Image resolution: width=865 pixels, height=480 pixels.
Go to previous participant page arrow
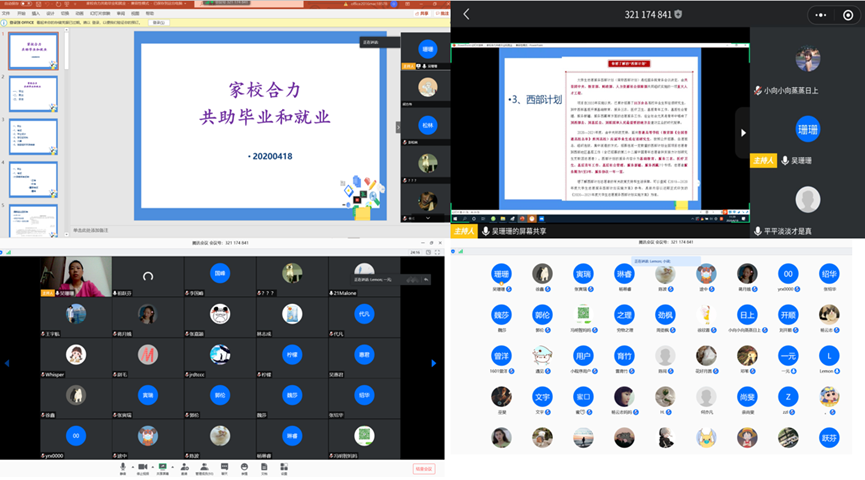pyautogui.click(x=7, y=363)
